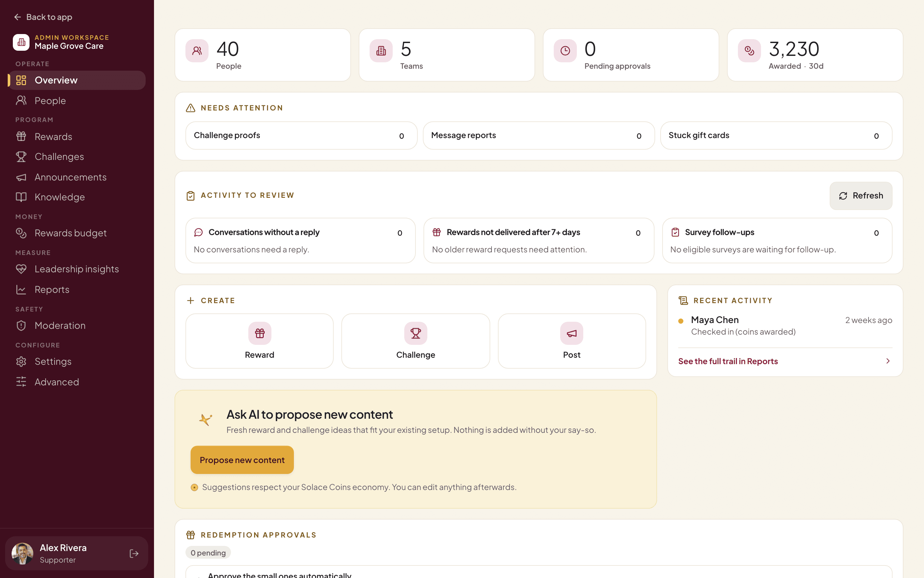The width and height of the screenshot is (924, 578).
Task: Open the Challenge proofs attention card
Action: tap(301, 135)
